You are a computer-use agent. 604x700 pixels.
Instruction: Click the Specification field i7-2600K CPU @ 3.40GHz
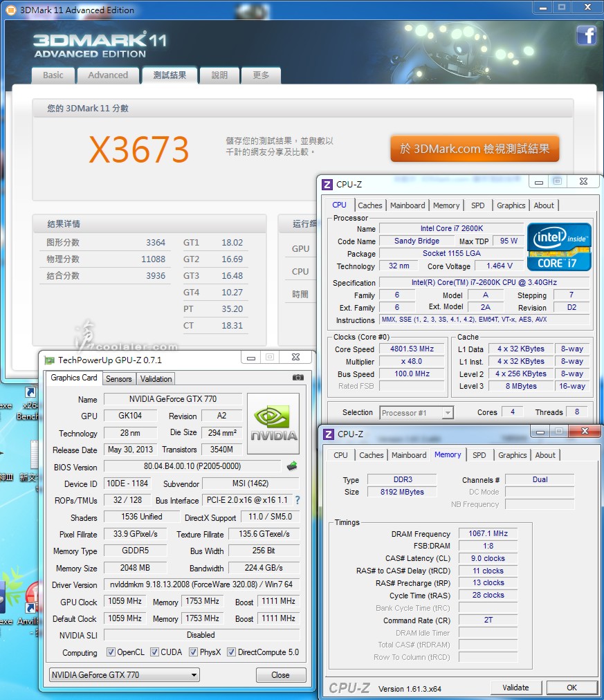point(484,282)
